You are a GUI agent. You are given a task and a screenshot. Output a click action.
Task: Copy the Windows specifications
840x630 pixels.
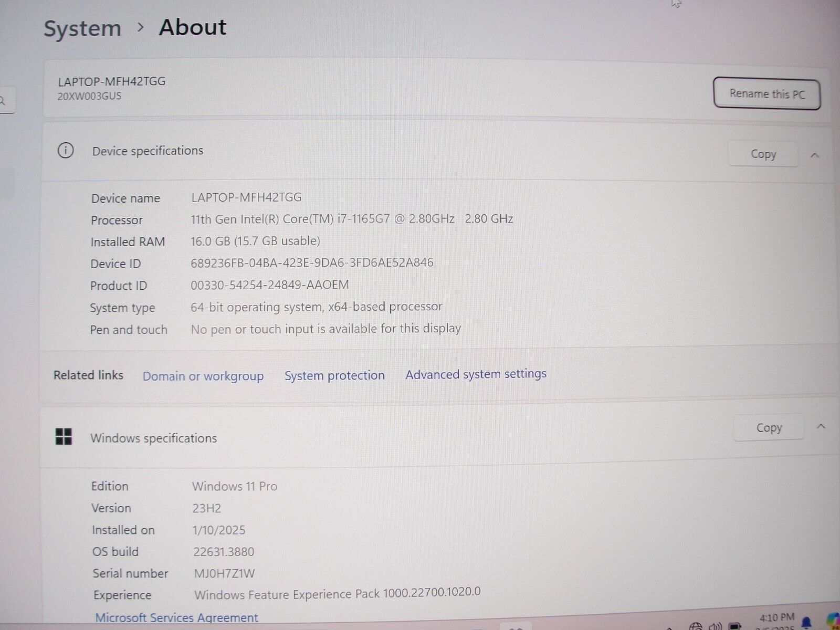(x=769, y=428)
